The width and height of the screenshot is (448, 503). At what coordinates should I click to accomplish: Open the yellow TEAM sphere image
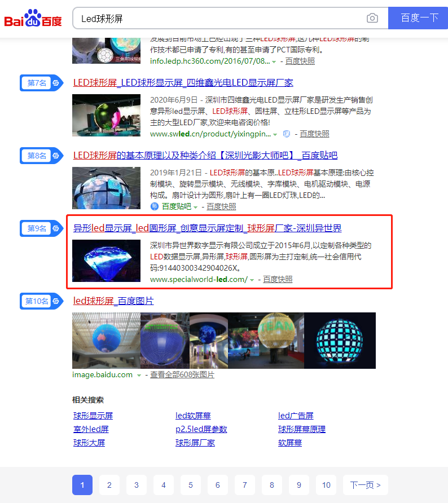pos(266,341)
